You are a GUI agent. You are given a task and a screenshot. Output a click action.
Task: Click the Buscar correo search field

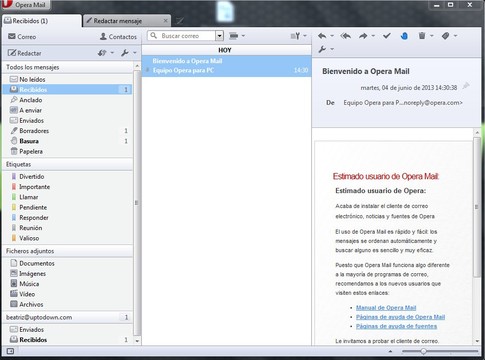pyautogui.click(x=182, y=36)
